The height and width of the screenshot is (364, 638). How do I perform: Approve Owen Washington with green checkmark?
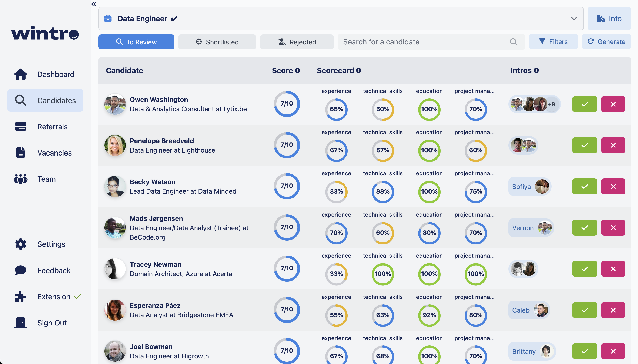pyautogui.click(x=585, y=104)
